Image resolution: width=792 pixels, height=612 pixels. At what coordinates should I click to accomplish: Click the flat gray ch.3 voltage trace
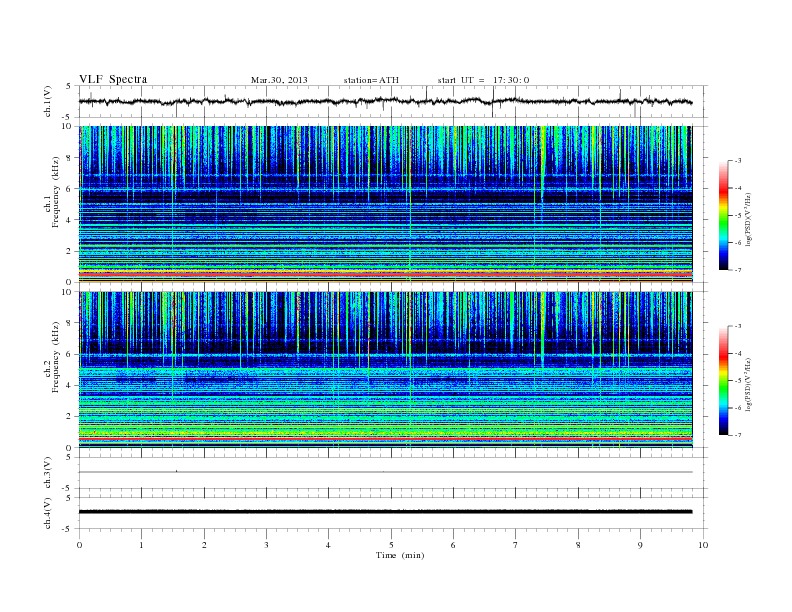[385, 472]
